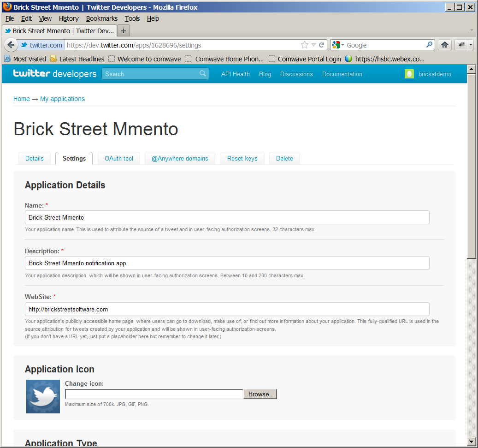
Task: Click the Google search magnifier icon
Action: coord(429,45)
